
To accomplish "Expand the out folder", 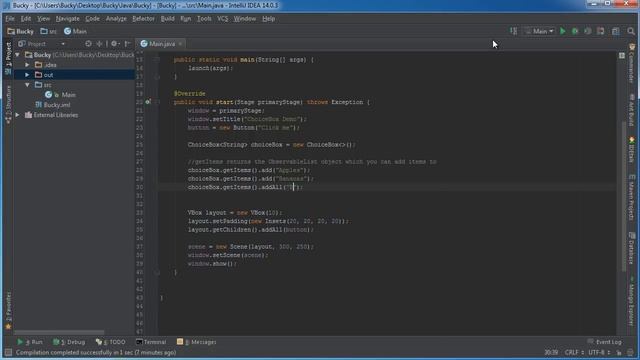I will (27, 75).
